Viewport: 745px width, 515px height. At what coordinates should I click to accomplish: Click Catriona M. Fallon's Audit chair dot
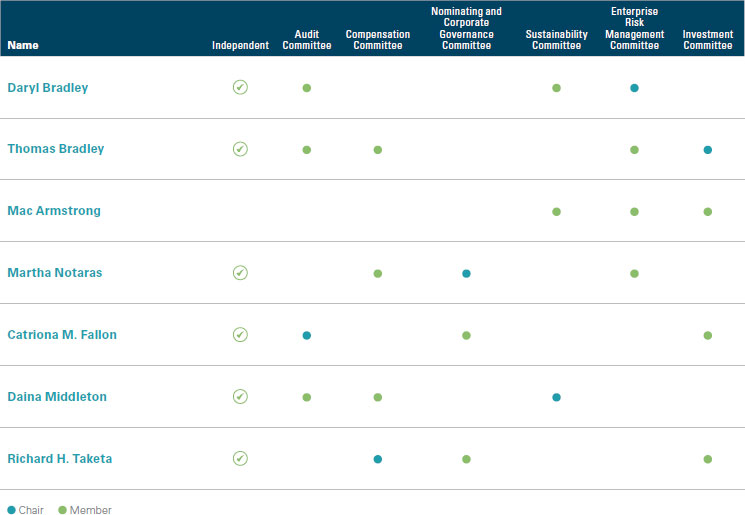[x=306, y=335]
